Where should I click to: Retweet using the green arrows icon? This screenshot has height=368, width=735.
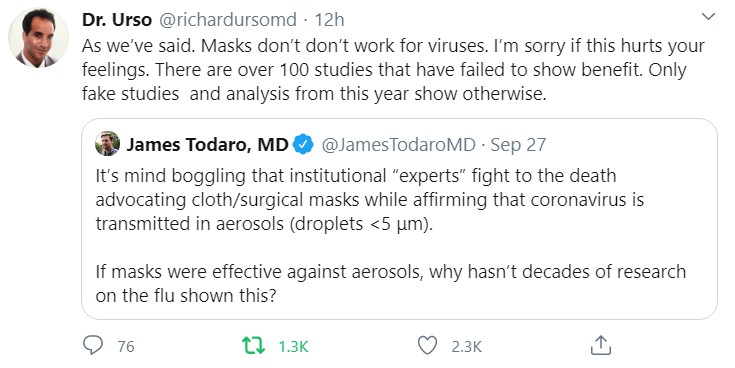point(254,346)
